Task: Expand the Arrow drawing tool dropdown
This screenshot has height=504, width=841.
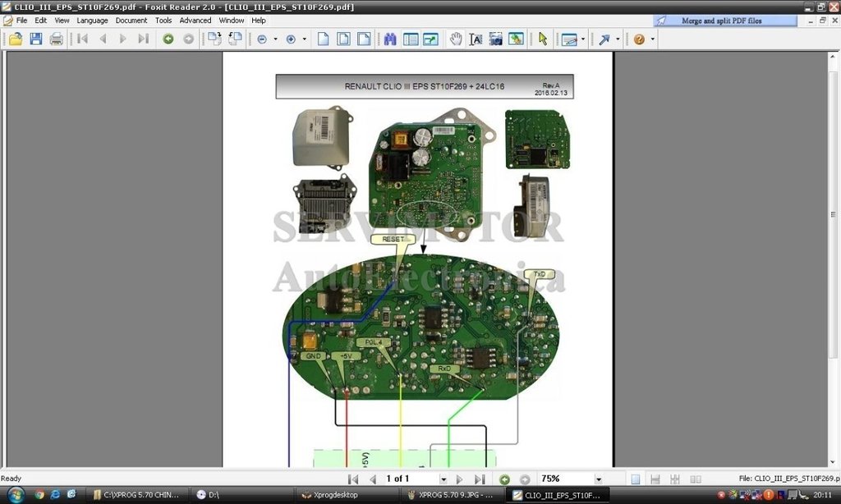Action: [x=618, y=39]
